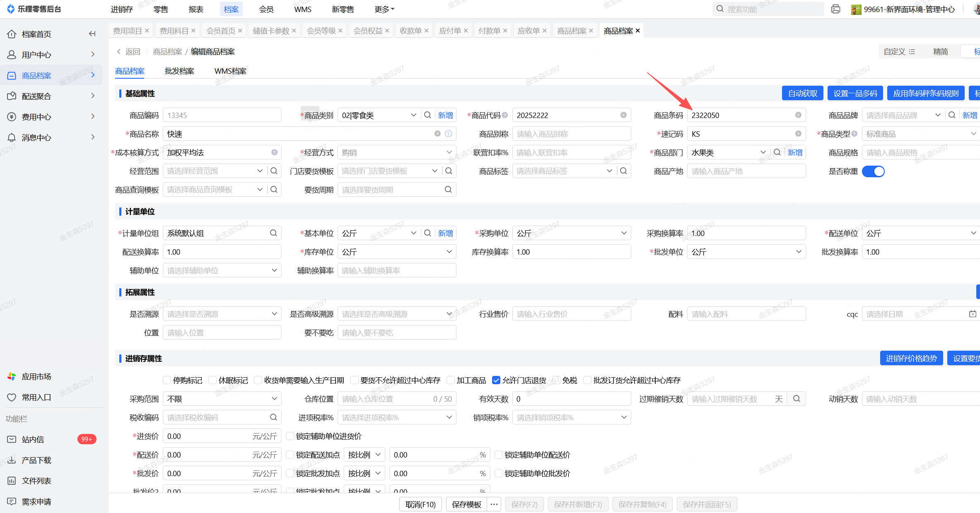Check the 停购标记 checkbox
This screenshot has height=513, width=980.
click(x=167, y=380)
